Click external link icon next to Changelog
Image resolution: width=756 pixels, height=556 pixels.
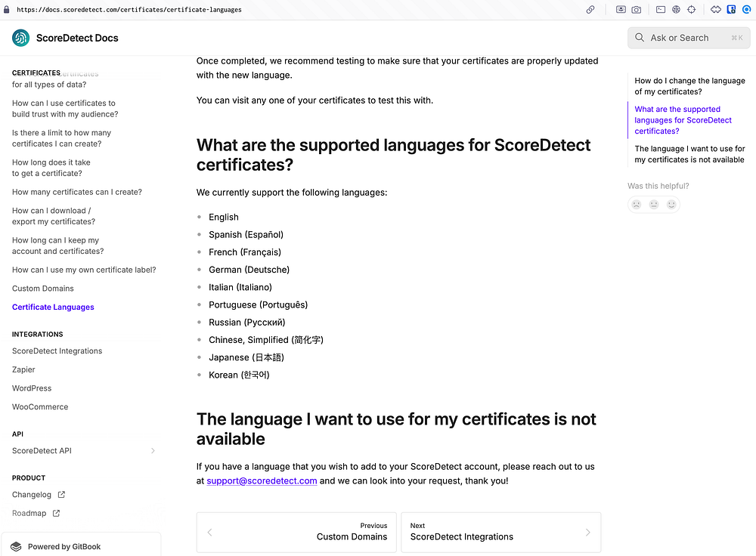(61, 494)
